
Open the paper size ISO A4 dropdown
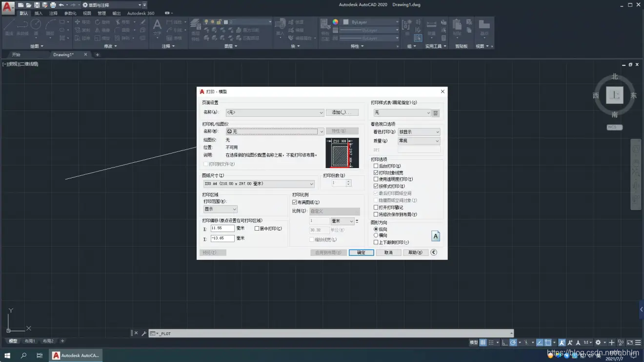coord(259,184)
